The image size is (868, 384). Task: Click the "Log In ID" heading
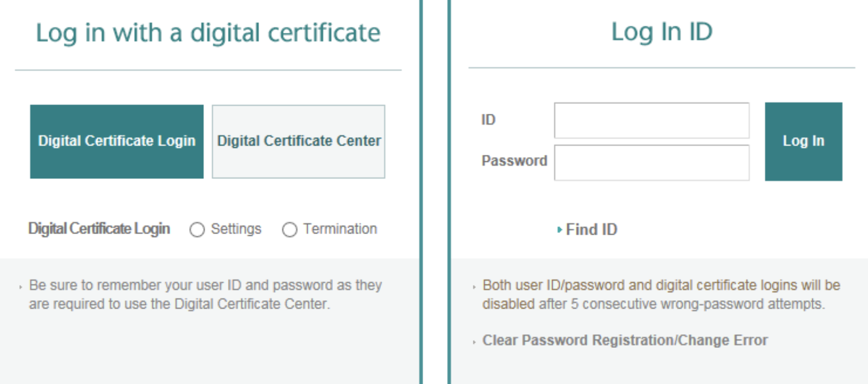(x=661, y=32)
